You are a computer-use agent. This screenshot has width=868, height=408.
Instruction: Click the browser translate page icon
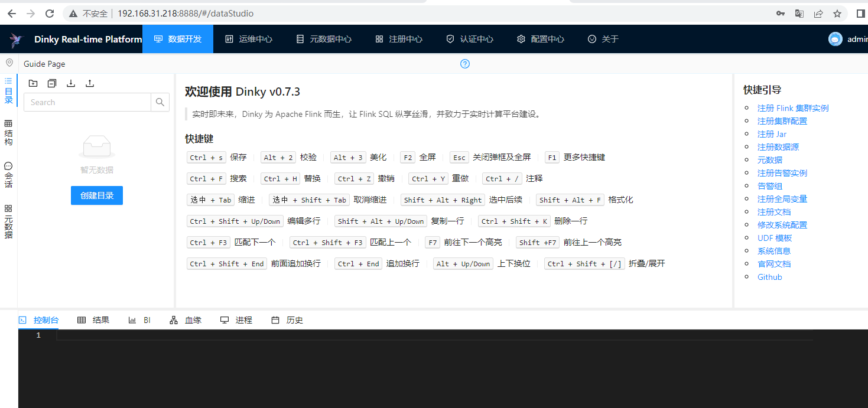(x=799, y=14)
